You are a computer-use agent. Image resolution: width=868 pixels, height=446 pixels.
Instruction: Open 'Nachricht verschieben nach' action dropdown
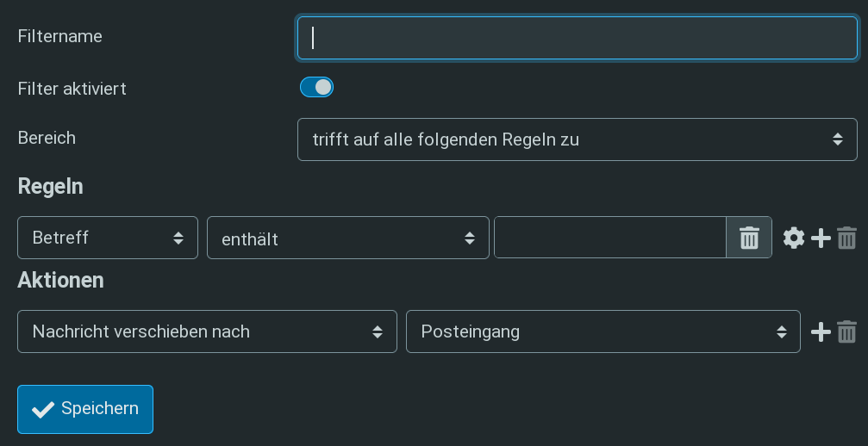[x=207, y=331]
